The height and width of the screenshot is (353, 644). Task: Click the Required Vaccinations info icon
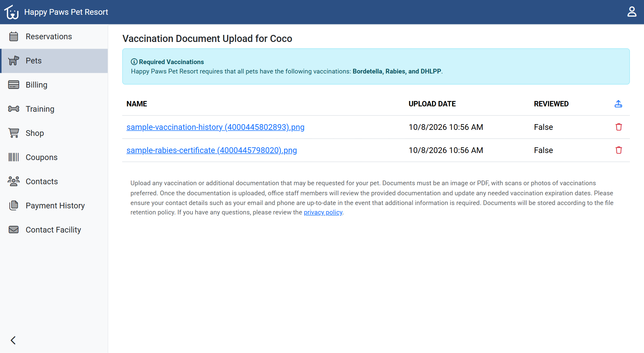134,62
